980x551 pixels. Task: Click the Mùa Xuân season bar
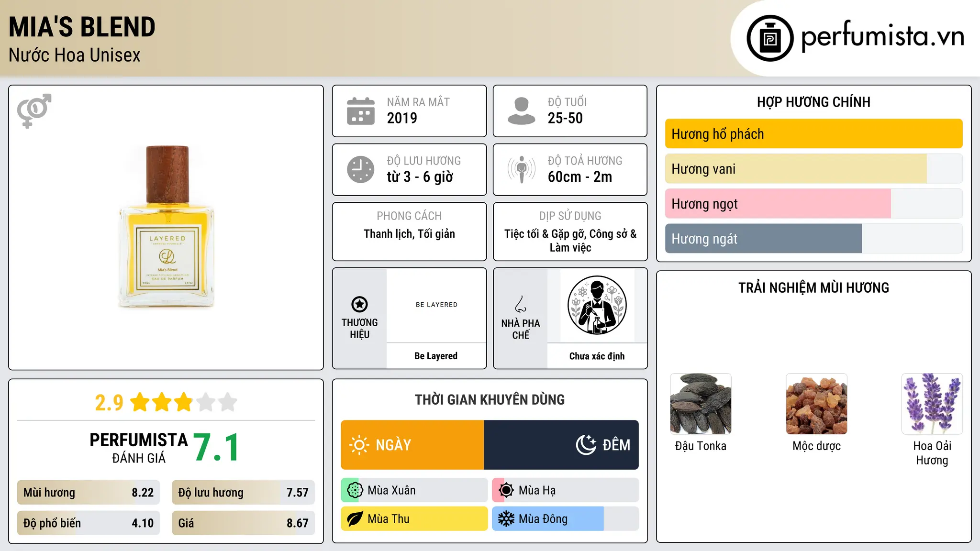(x=414, y=490)
